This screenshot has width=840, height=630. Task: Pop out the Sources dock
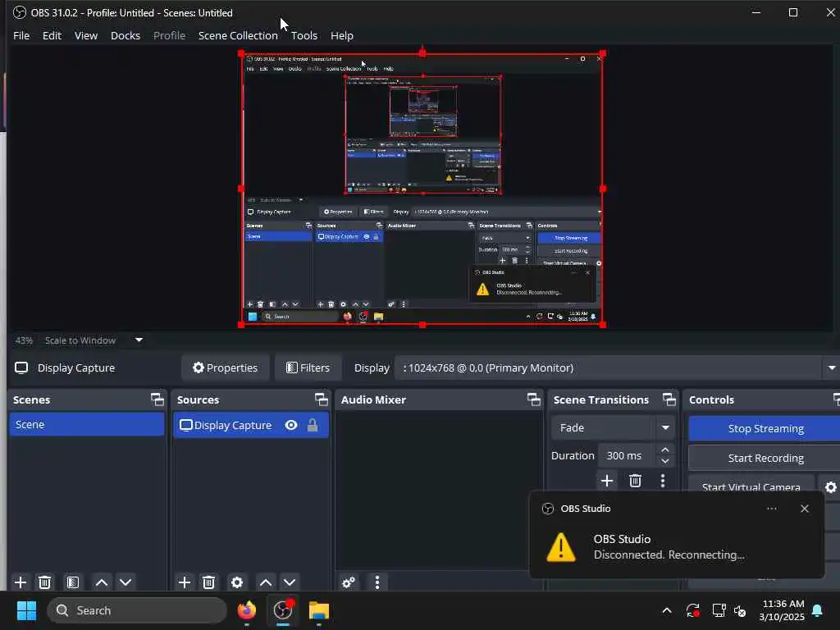tap(321, 399)
